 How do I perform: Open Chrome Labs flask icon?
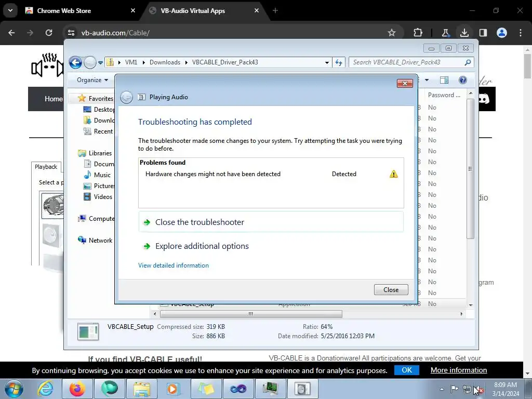point(445,33)
